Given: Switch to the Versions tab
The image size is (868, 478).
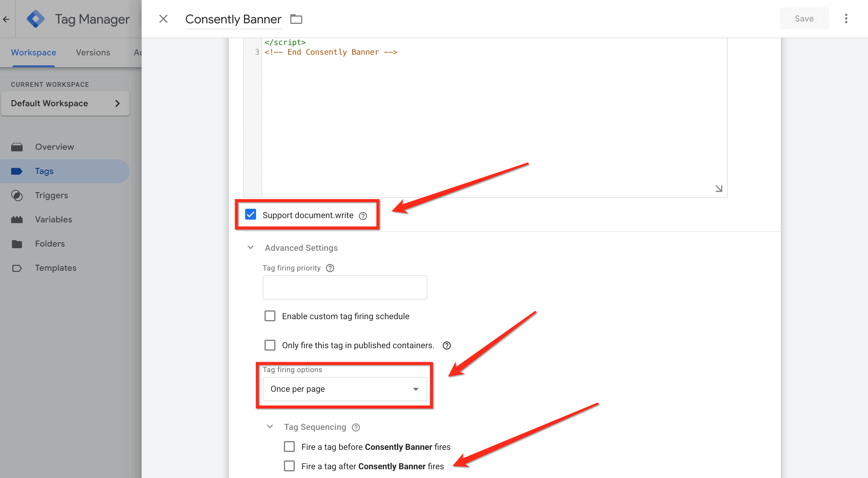Looking at the screenshot, I should pos(93,53).
